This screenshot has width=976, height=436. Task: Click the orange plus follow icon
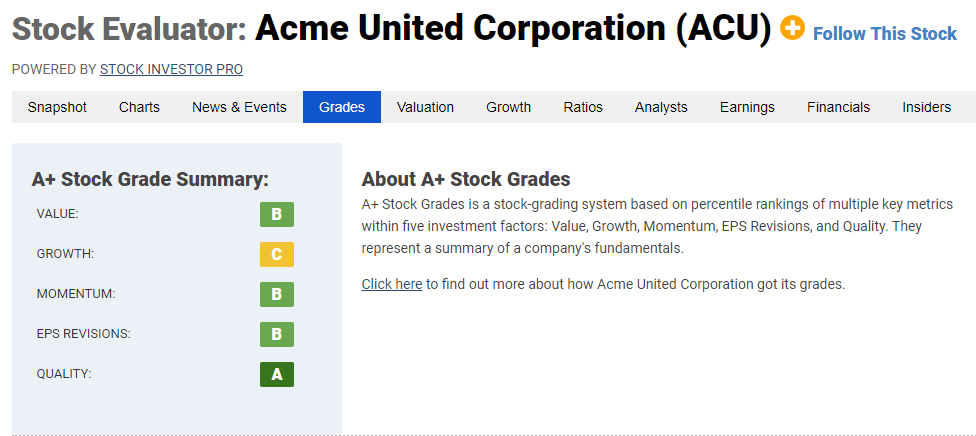(792, 28)
